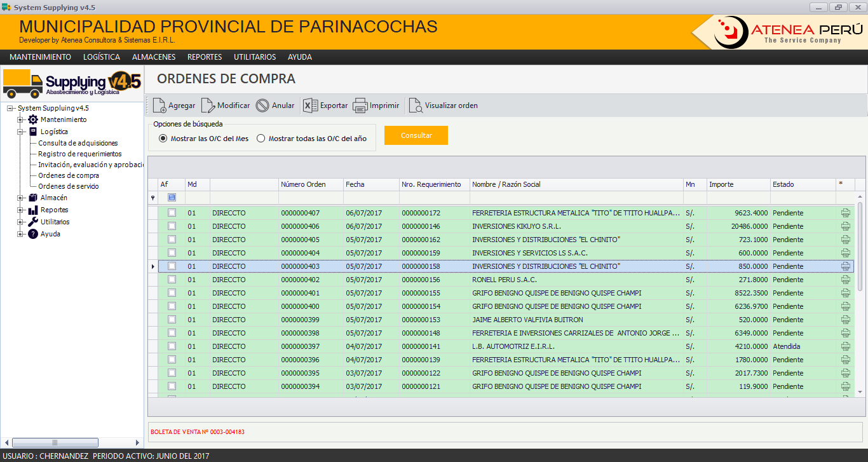
Task: Check the box for order 0000000406
Action: pyautogui.click(x=172, y=226)
